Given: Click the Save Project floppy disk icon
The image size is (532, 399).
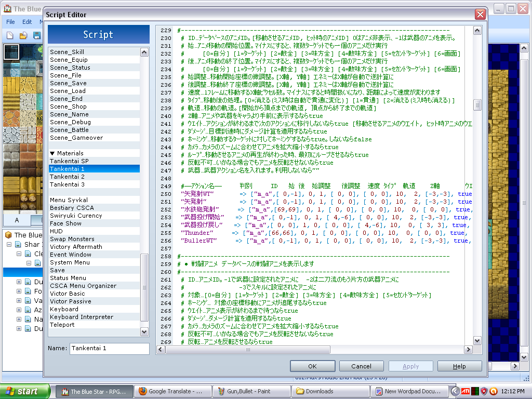Looking at the screenshot, I should (x=36, y=35).
